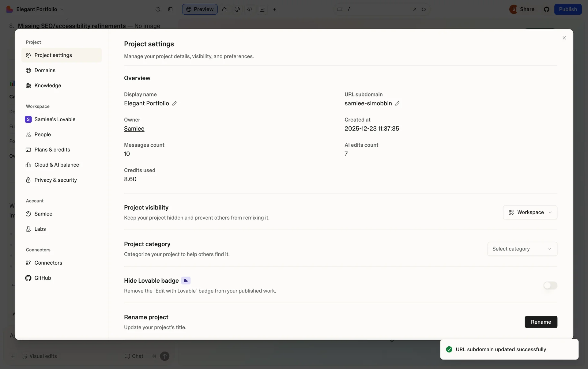Screen dimensions: 588x369
Task: Toggle the Preview mode button
Action: coord(200,9)
